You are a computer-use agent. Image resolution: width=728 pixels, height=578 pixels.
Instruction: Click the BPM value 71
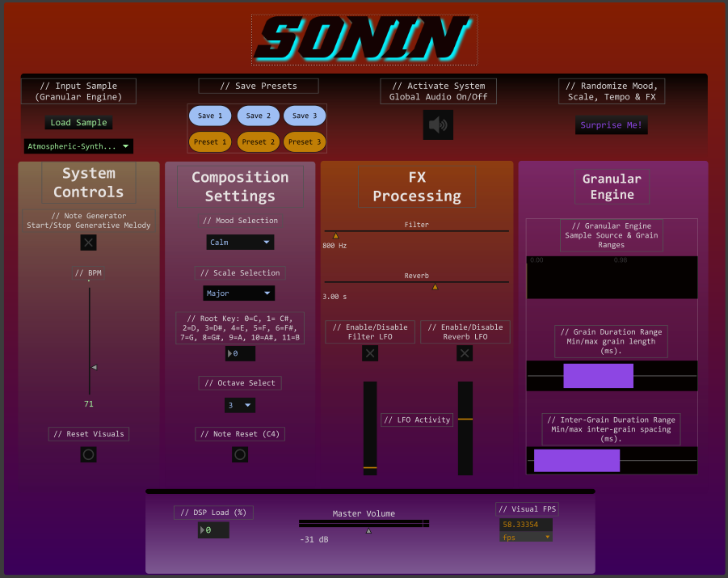[89, 403]
